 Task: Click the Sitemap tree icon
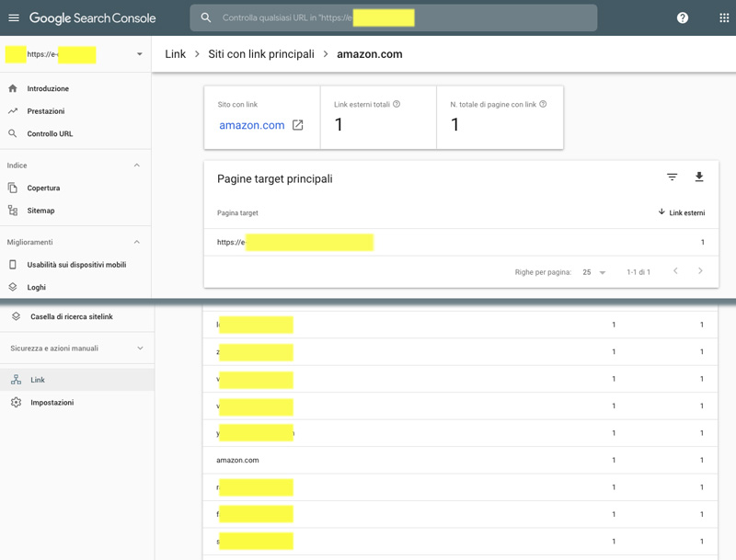(x=13, y=211)
